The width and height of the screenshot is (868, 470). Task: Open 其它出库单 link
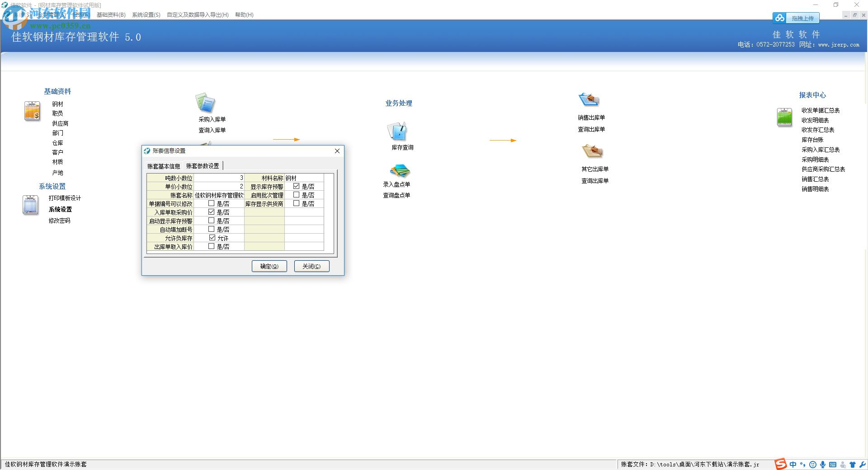click(595, 169)
